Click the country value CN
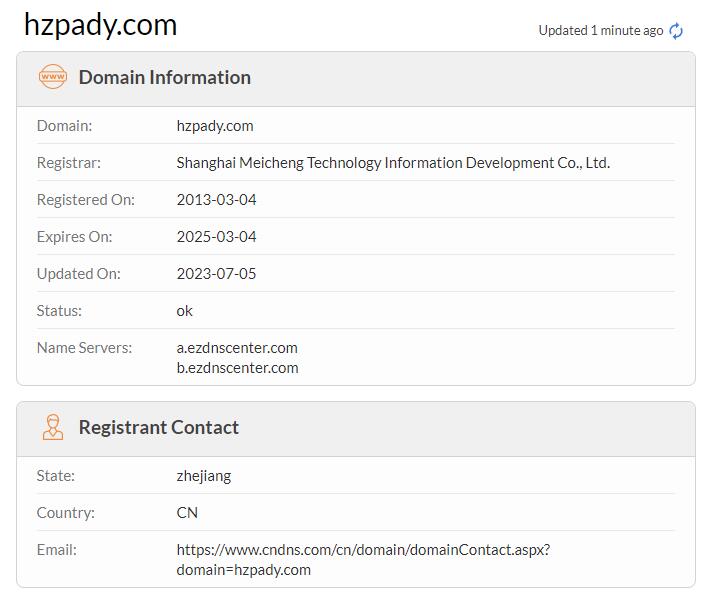703x594 pixels. pos(187,513)
